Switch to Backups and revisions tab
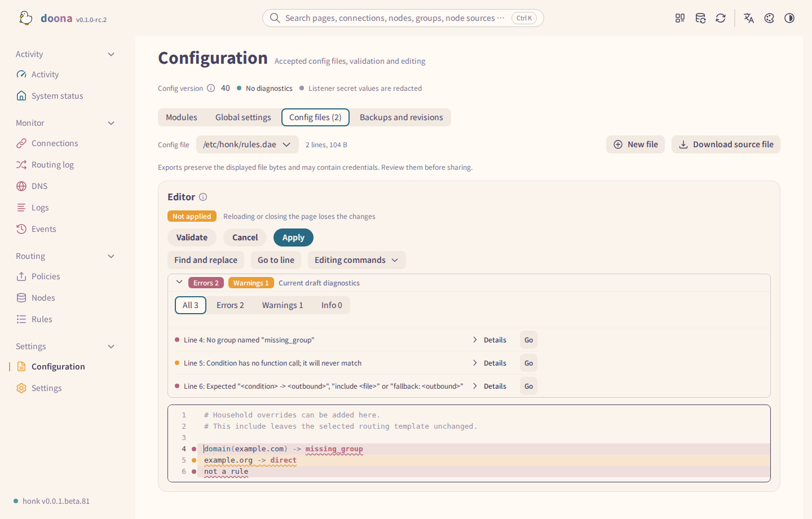This screenshot has height=519, width=812. [401, 117]
